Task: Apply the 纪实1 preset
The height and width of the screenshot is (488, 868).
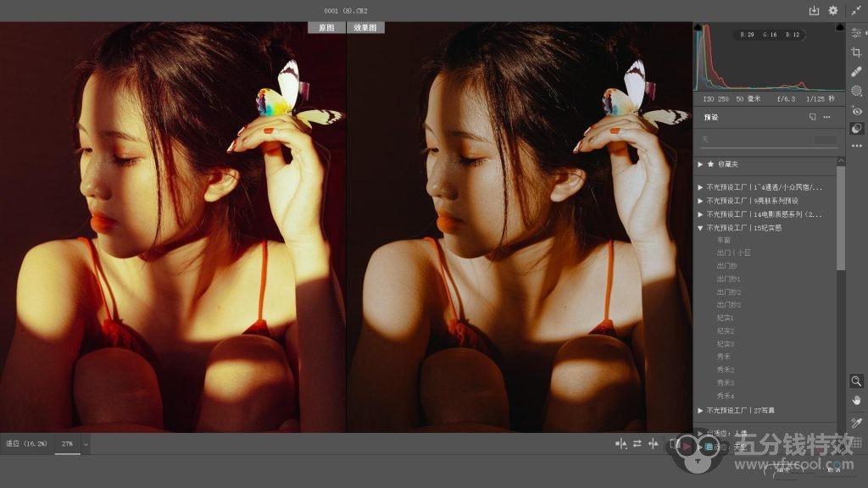Action: 726,319
